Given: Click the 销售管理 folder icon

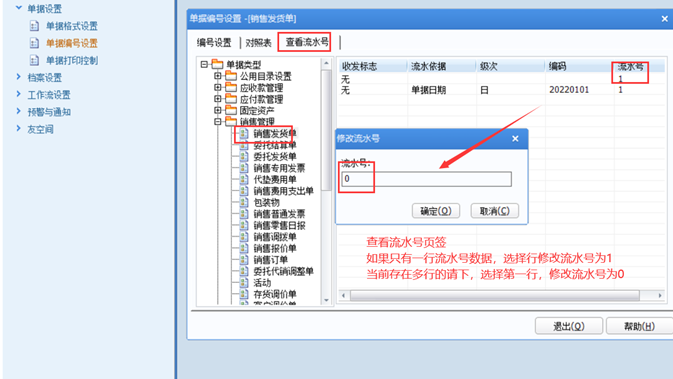Looking at the screenshot, I should (231, 121).
